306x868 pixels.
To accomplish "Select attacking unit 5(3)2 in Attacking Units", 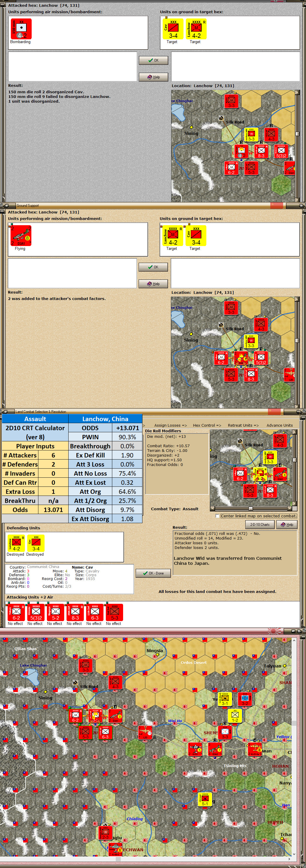I will coord(36,612).
